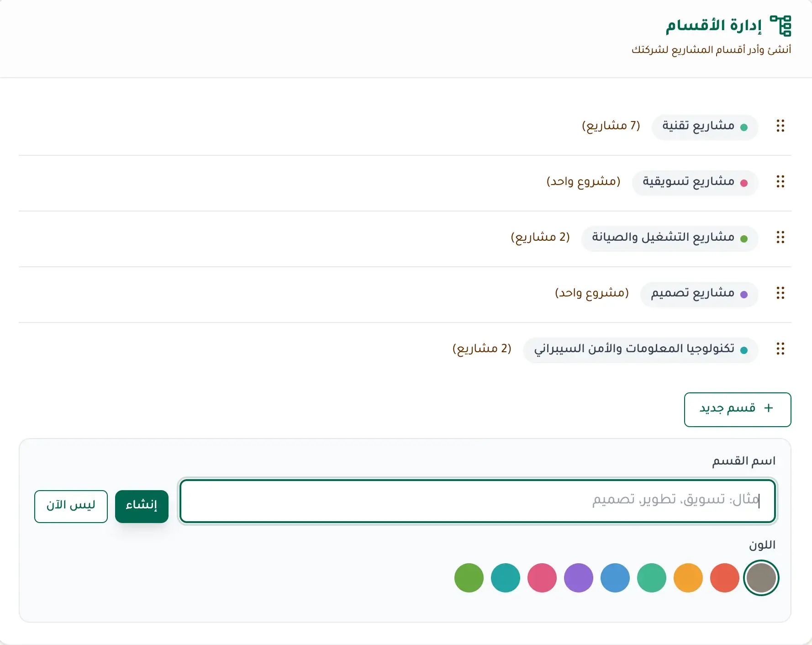Click the إدارة الأقسام page heading
The image size is (812, 645).
pyautogui.click(x=714, y=25)
